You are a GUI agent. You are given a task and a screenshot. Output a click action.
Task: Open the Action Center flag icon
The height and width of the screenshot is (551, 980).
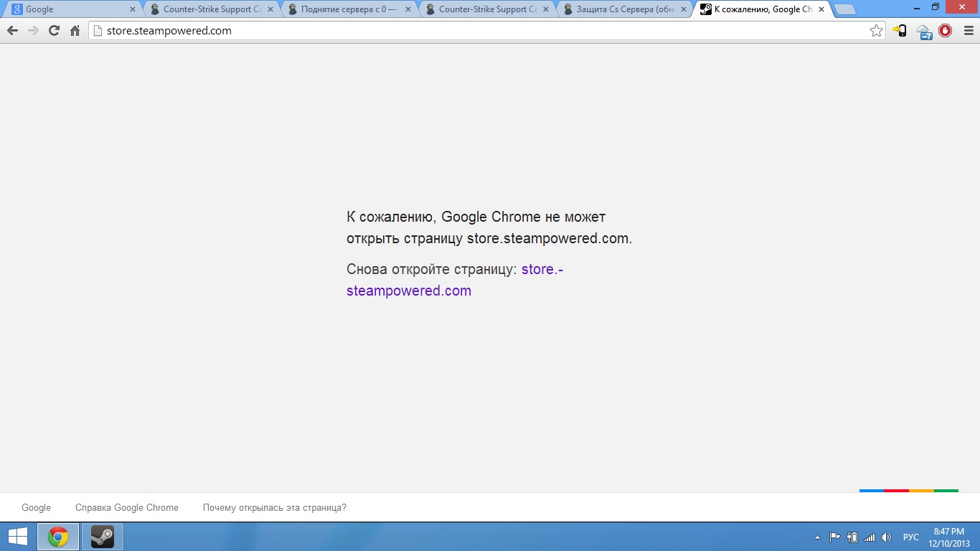point(834,537)
